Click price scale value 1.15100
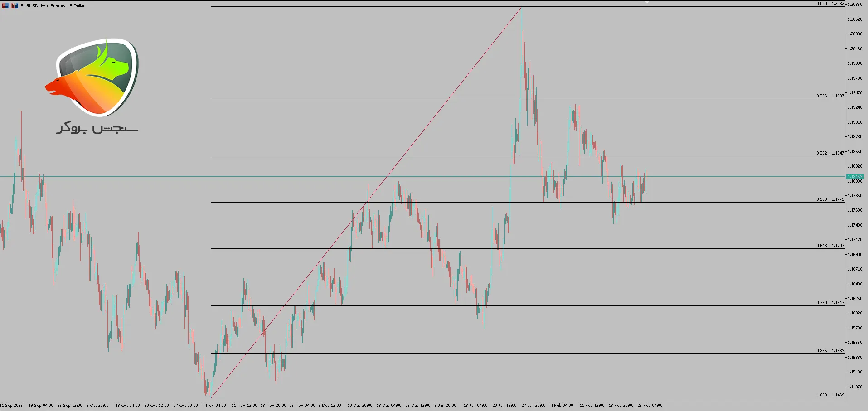This screenshot has width=868, height=411. 855,372
